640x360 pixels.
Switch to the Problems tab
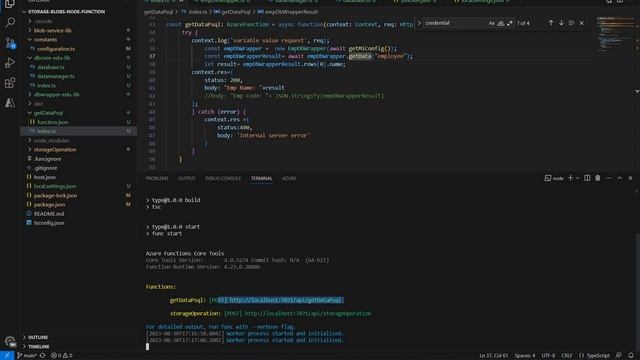coord(157,178)
